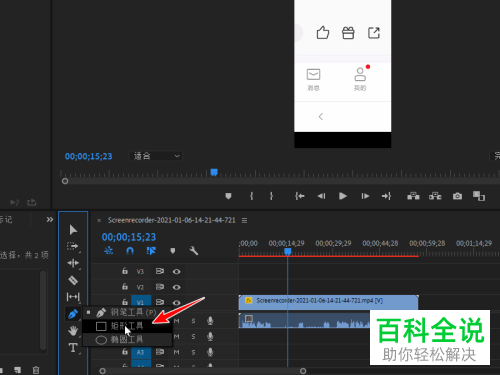Screen dimensions: 500x375
Task: Click the timeline playhead marker
Action: [288, 251]
